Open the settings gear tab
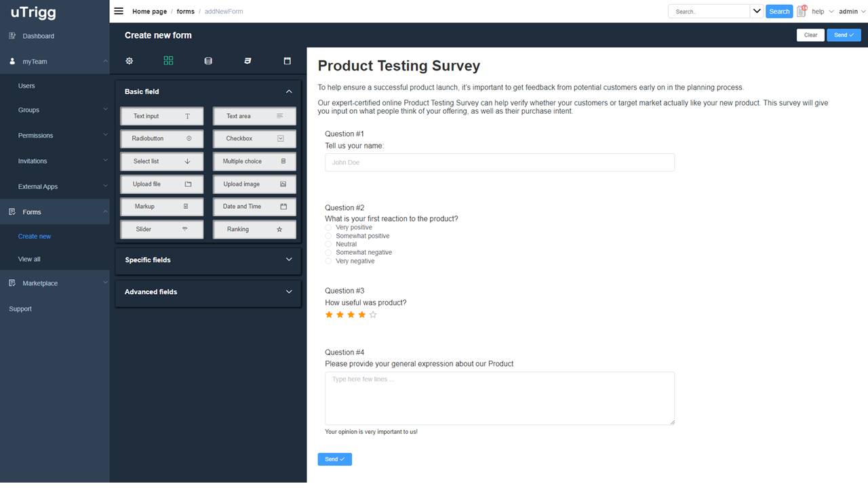This screenshot has height=488, width=868. [130, 61]
